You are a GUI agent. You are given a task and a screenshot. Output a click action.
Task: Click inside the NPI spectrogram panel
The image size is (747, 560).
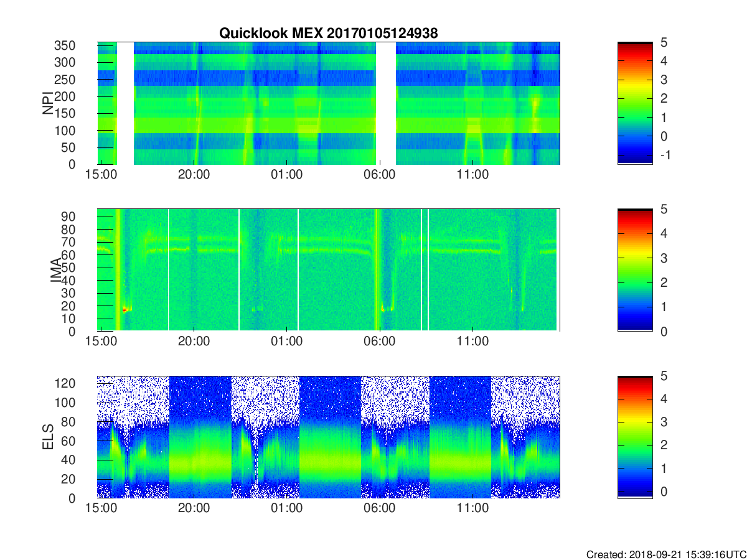point(329,103)
